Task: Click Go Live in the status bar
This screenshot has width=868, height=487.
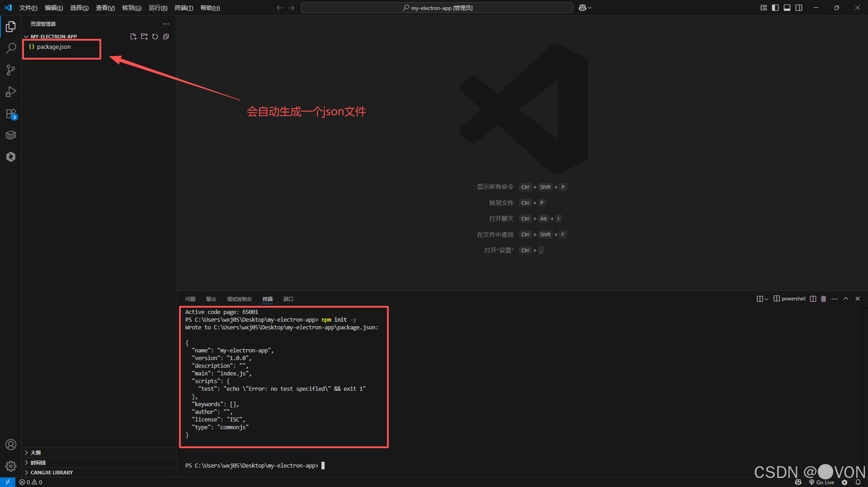Action: coord(822,482)
